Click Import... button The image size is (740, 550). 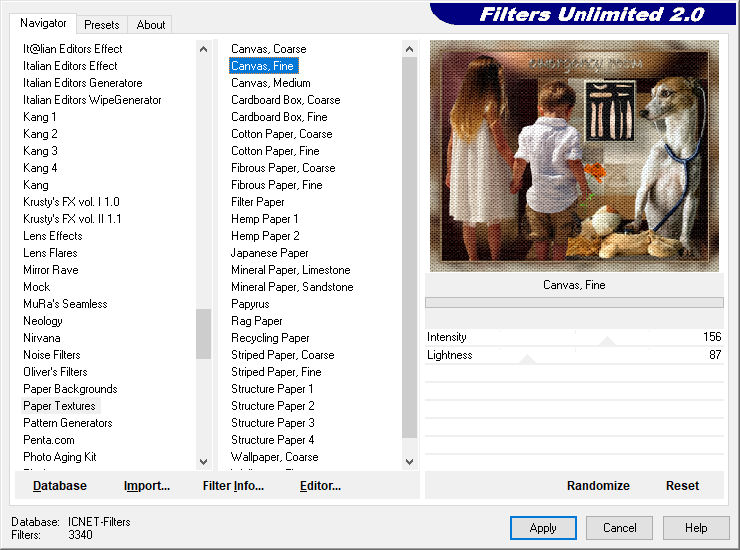(147, 486)
